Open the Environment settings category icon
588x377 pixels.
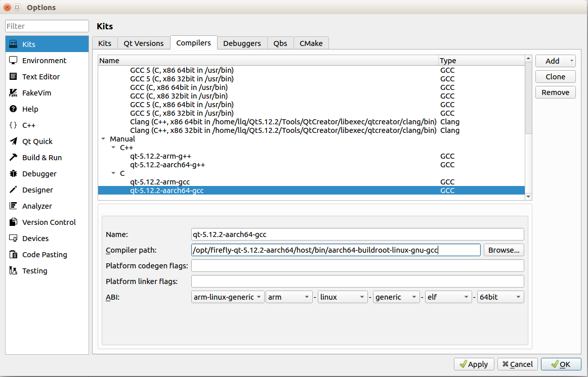[14, 61]
